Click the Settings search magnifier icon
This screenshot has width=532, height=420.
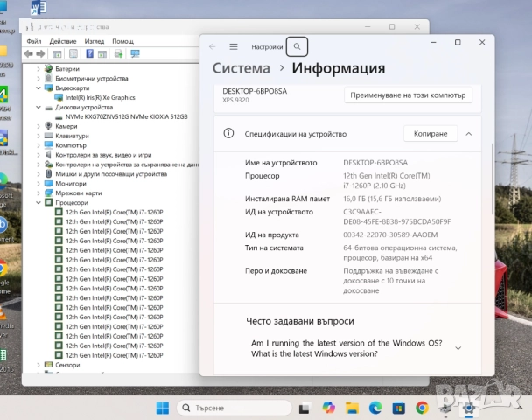tap(297, 46)
